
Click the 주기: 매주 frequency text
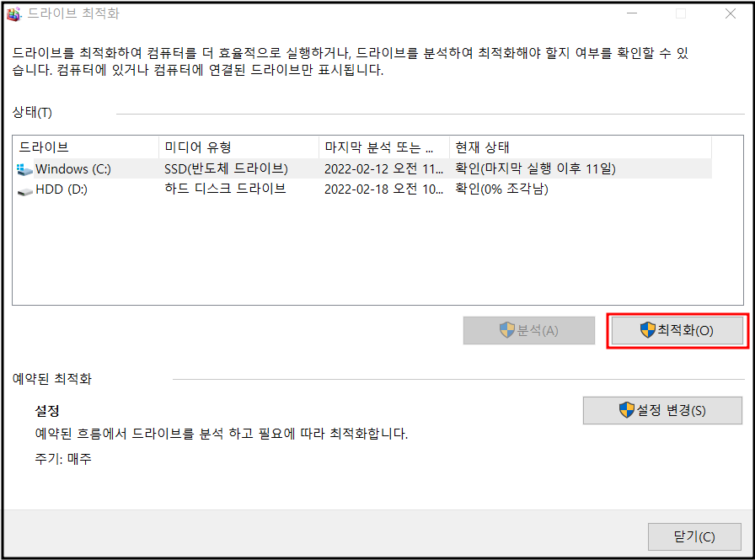coord(63,458)
